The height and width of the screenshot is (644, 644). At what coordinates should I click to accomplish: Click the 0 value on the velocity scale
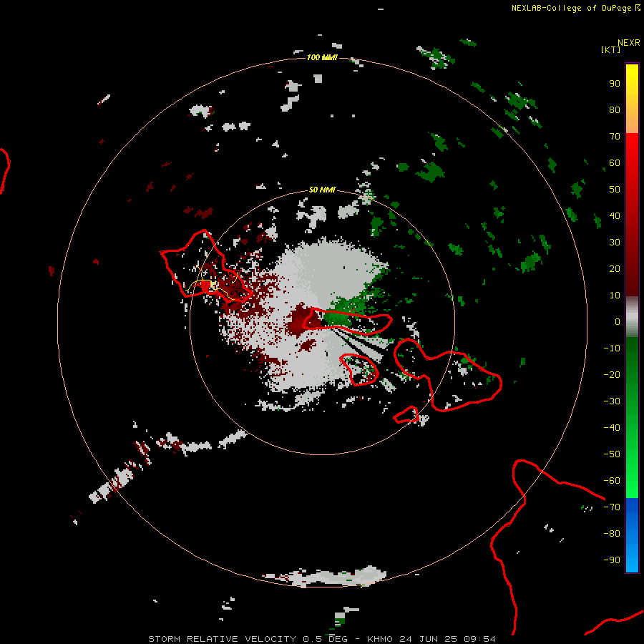(618, 321)
